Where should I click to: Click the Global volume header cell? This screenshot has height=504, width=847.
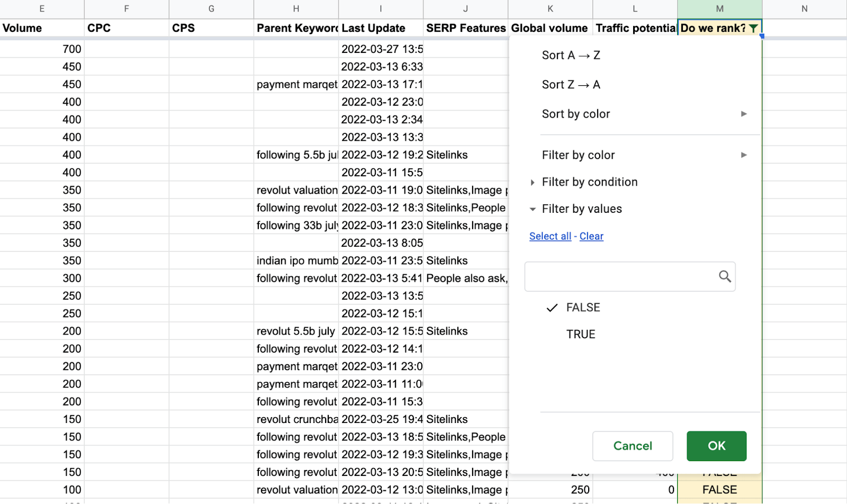pos(549,28)
